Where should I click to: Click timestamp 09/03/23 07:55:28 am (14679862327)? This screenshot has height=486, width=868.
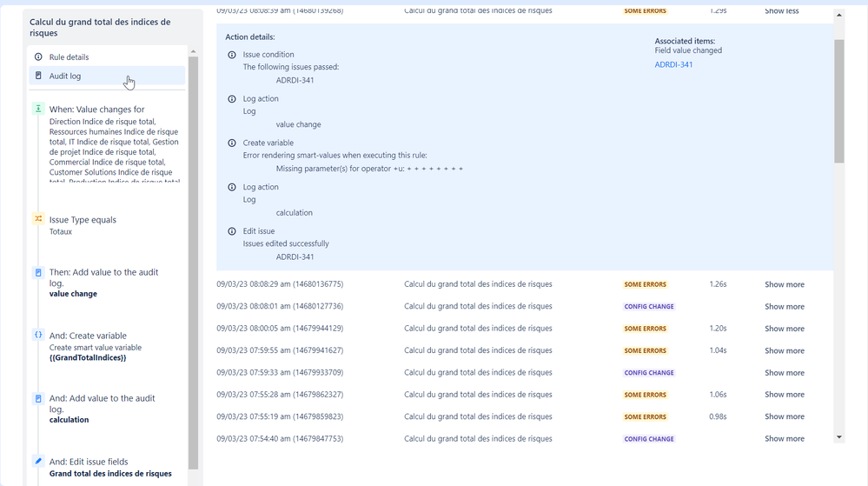(x=280, y=394)
